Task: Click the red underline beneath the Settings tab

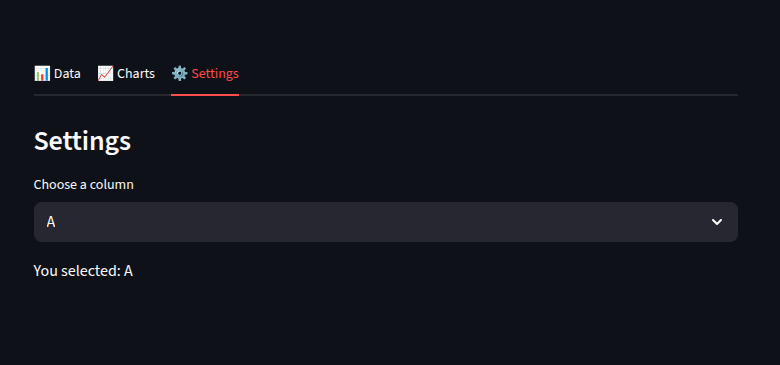Action: click(205, 94)
